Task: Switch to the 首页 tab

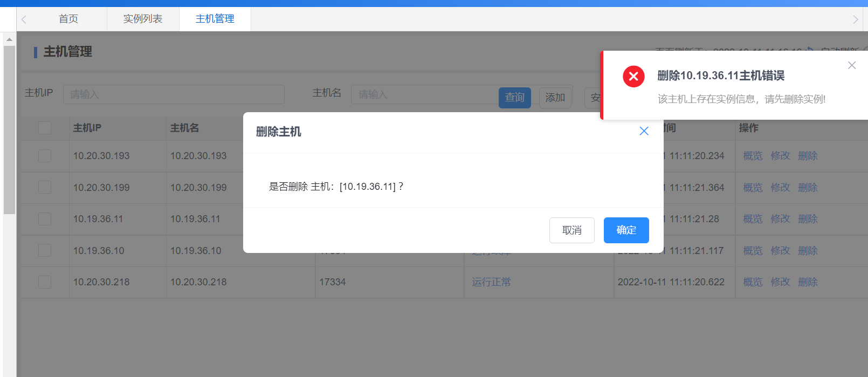Action: (x=68, y=19)
